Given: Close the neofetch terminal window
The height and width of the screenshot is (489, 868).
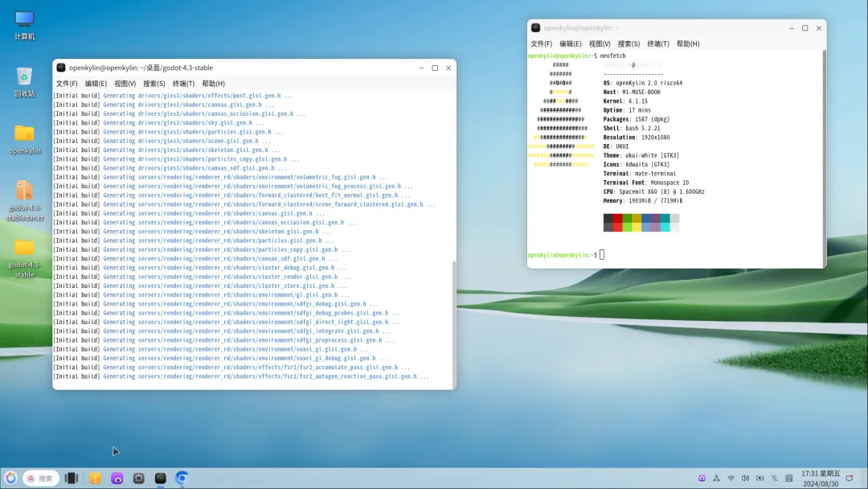Looking at the screenshot, I should (x=819, y=27).
